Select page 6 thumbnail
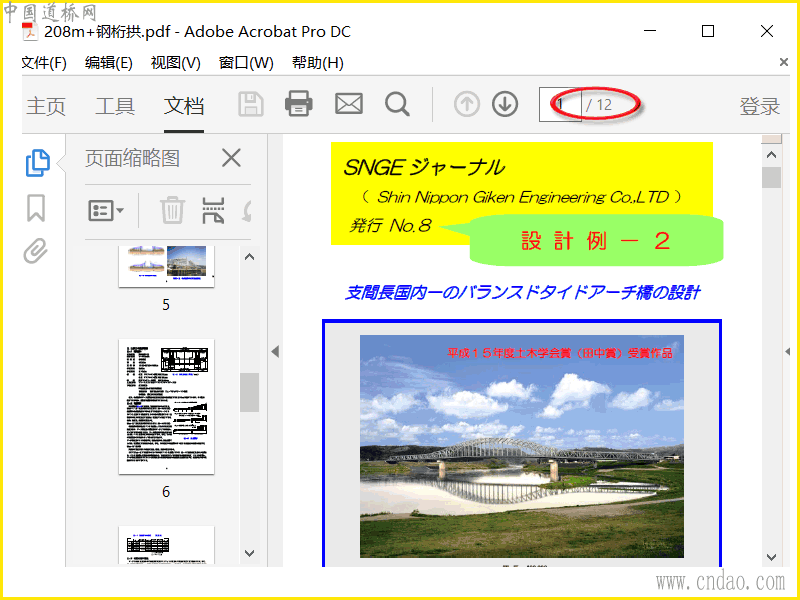 166,407
